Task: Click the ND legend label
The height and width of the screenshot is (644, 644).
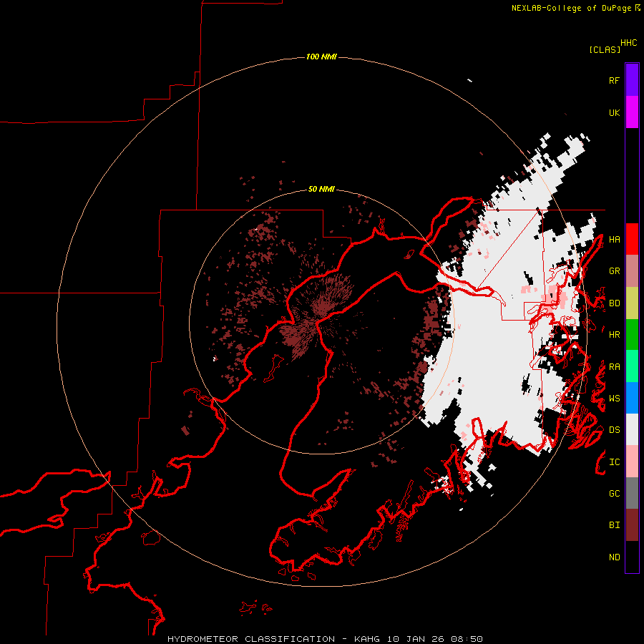Action: point(614,557)
